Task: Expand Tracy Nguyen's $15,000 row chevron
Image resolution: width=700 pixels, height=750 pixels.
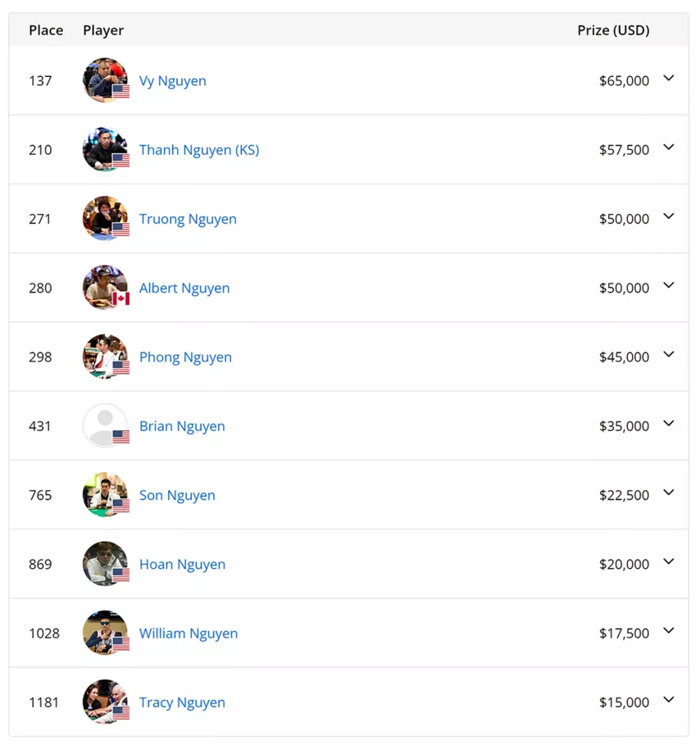Action: pos(669,699)
